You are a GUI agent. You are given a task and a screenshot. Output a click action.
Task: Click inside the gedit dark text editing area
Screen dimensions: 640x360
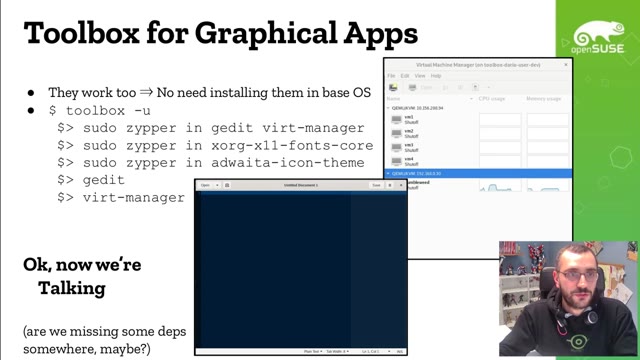tap(301, 269)
